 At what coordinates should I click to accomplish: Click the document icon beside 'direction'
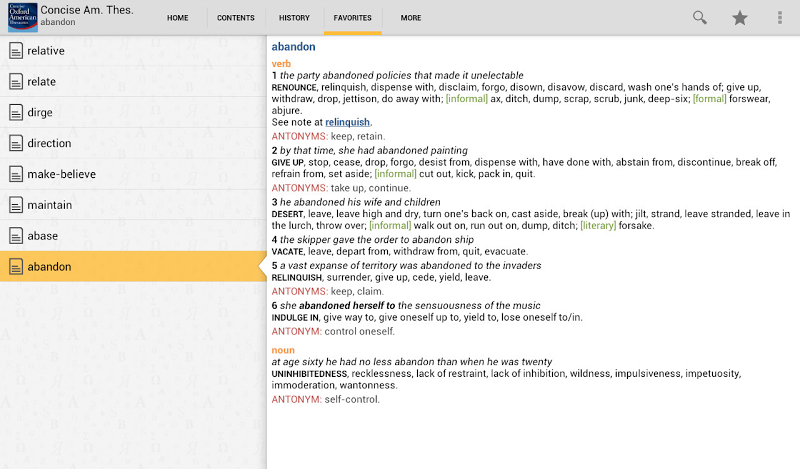click(x=16, y=143)
